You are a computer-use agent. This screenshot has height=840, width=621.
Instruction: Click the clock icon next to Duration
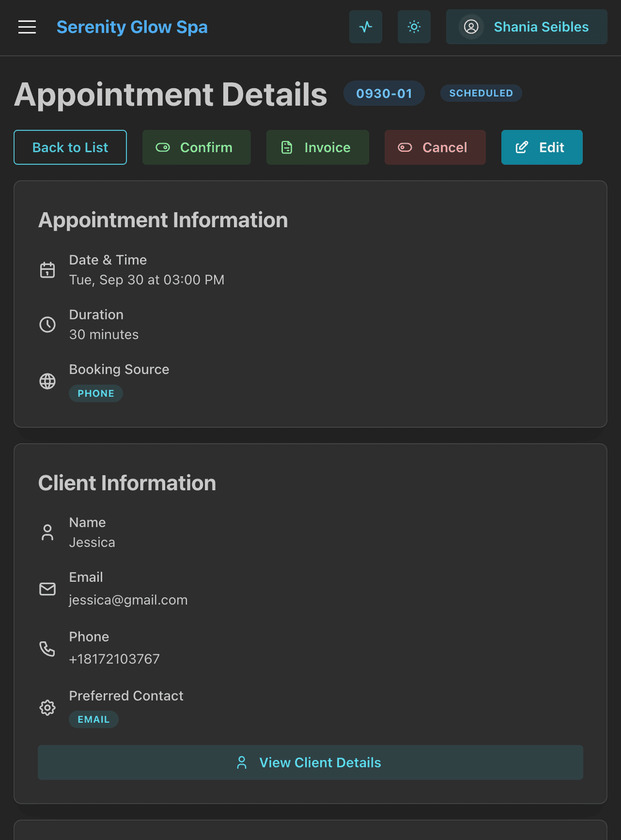point(47,324)
